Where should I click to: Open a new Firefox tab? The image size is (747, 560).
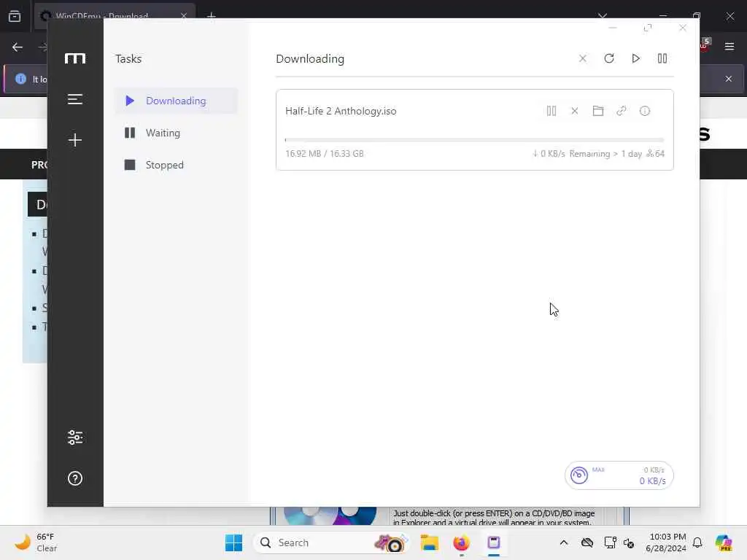(x=211, y=16)
